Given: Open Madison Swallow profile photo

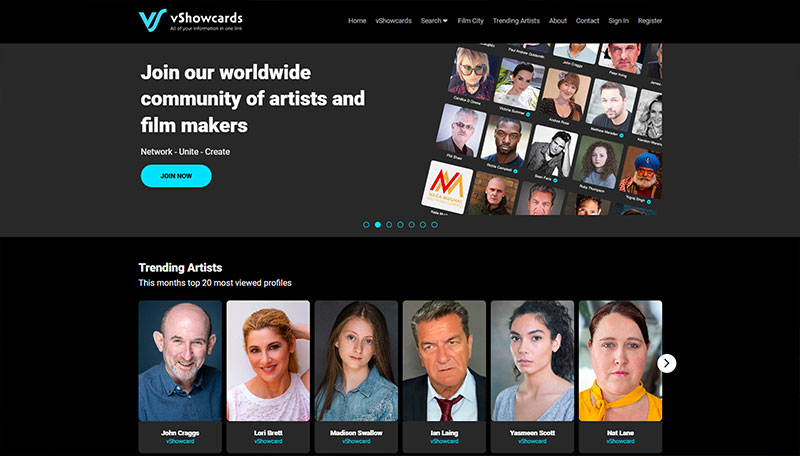Looking at the screenshot, I should tap(356, 361).
